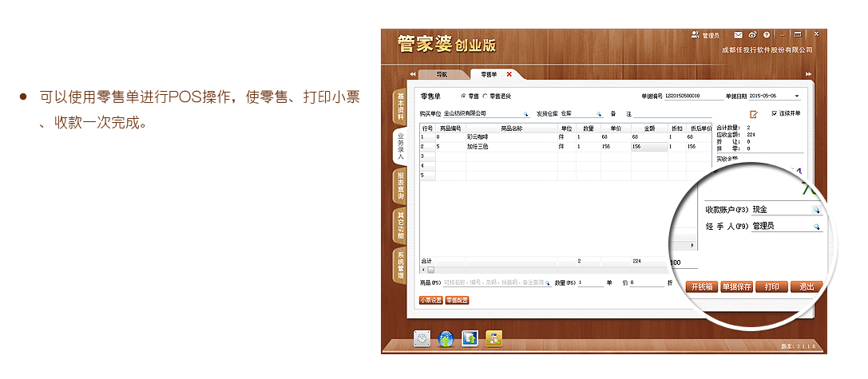Open the help question mark icon
This screenshot has width=868, height=379.
click(x=767, y=35)
